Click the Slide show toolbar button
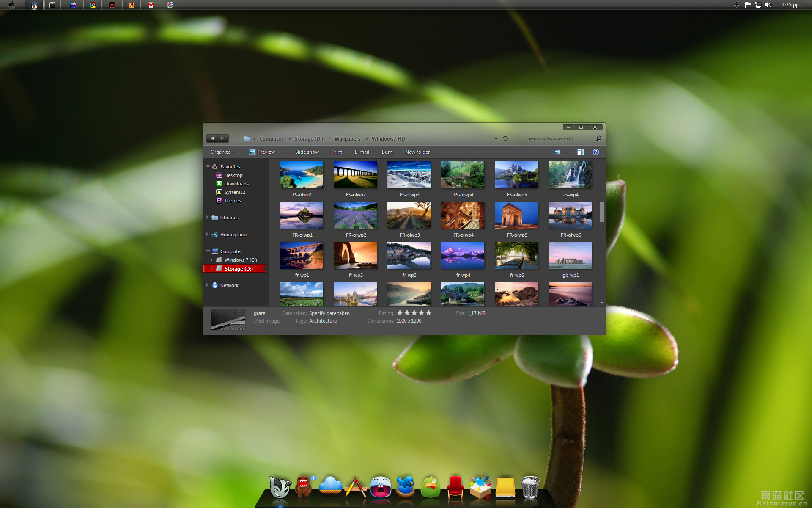812x508 pixels. point(306,152)
